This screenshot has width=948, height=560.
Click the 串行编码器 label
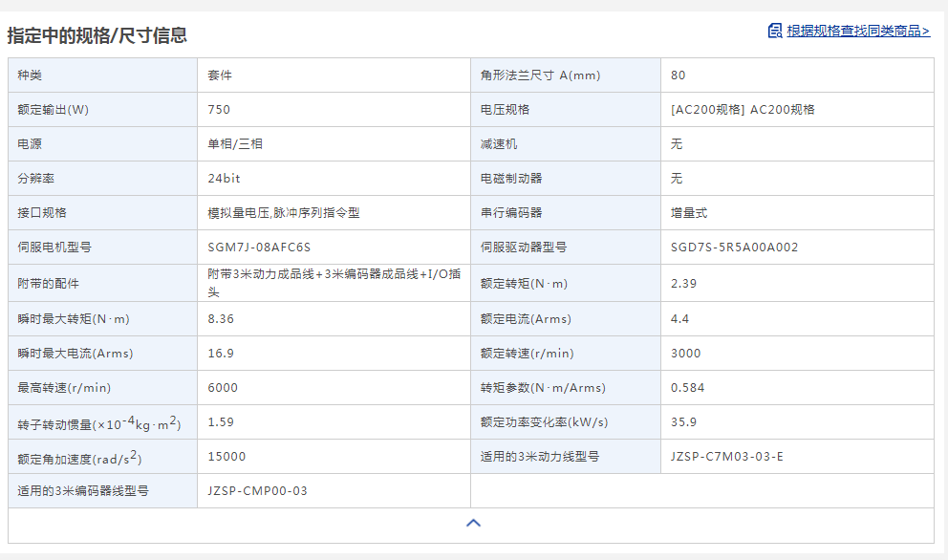511,213
